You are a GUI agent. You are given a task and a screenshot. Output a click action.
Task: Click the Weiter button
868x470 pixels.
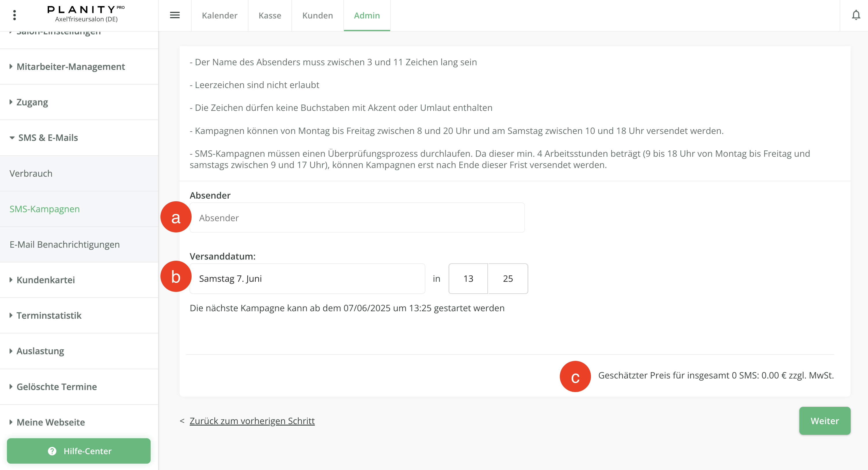click(x=824, y=420)
